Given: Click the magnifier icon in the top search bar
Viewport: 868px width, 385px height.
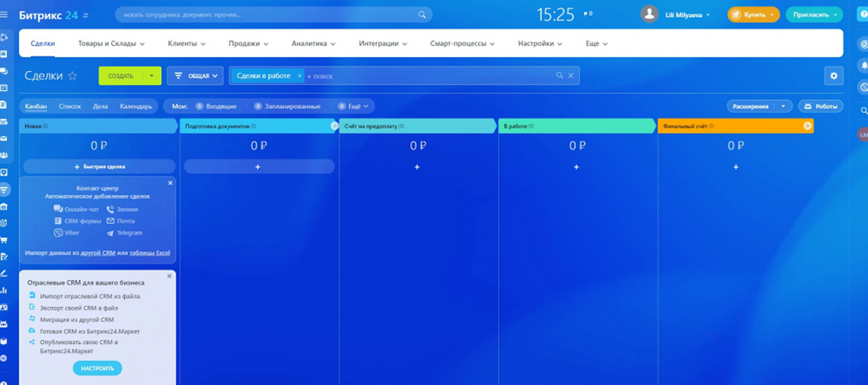Looking at the screenshot, I should (422, 15).
